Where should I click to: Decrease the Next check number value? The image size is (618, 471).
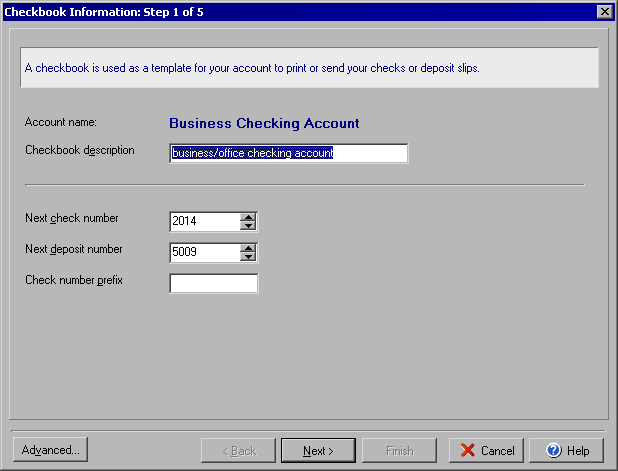click(248, 226)
